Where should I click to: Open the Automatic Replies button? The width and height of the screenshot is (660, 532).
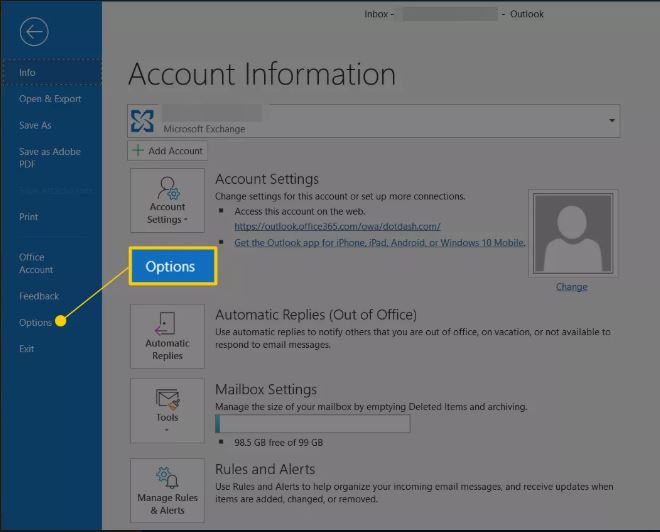(x=168, y=336)
